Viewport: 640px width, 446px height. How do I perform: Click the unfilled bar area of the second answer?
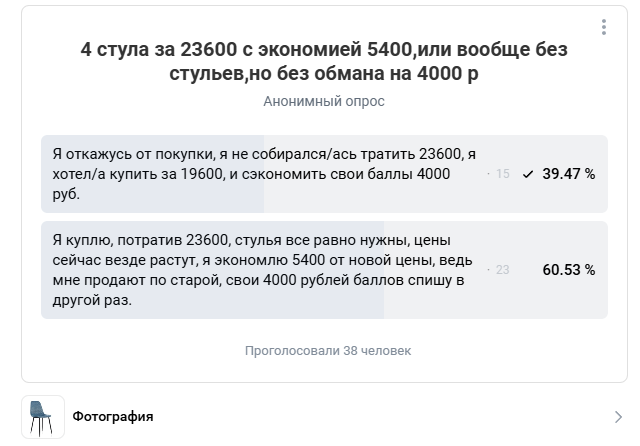click(440, 307)
